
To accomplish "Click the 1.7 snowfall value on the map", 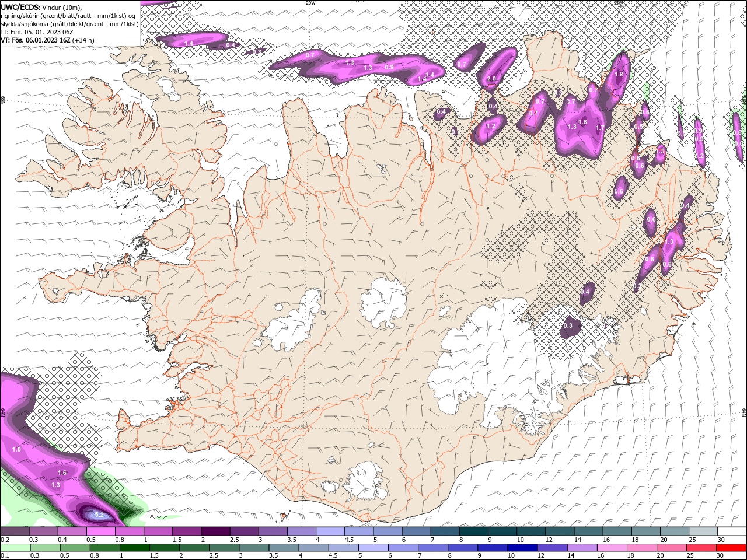I will point(600,128).
